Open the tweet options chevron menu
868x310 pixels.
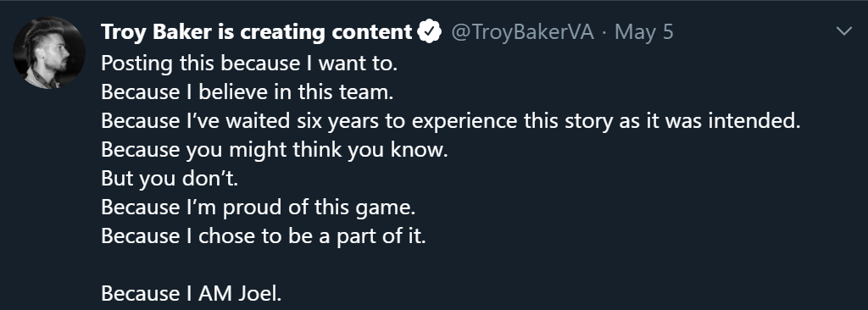click(843, 31)
